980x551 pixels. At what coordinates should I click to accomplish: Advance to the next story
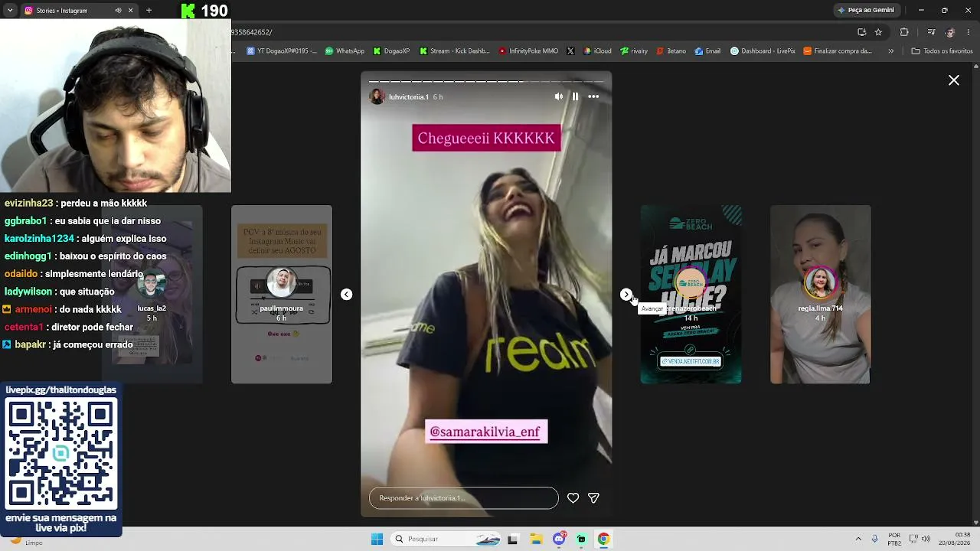point(626,295)
